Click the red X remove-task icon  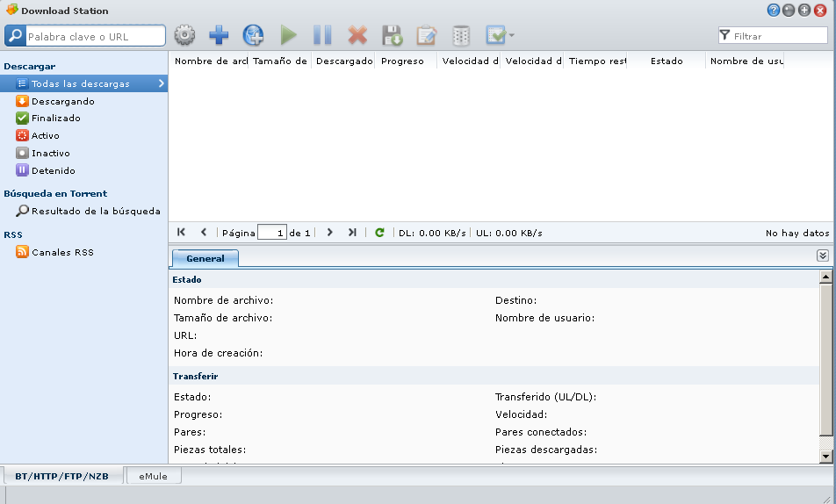(x=357, y=35)
